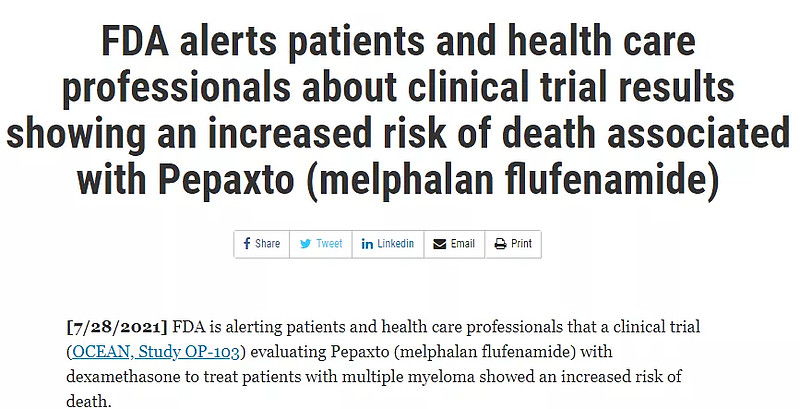Click the printer icon

(x=500, y=244)
